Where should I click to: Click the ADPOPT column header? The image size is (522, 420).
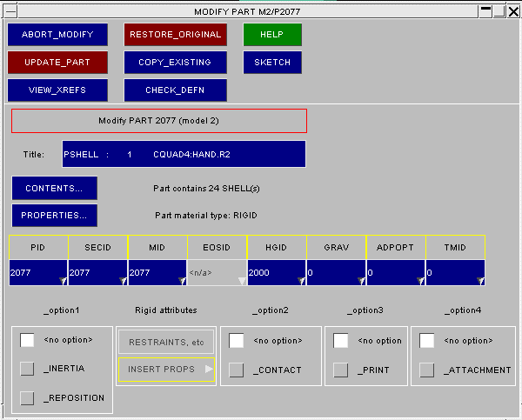(396, 247)
